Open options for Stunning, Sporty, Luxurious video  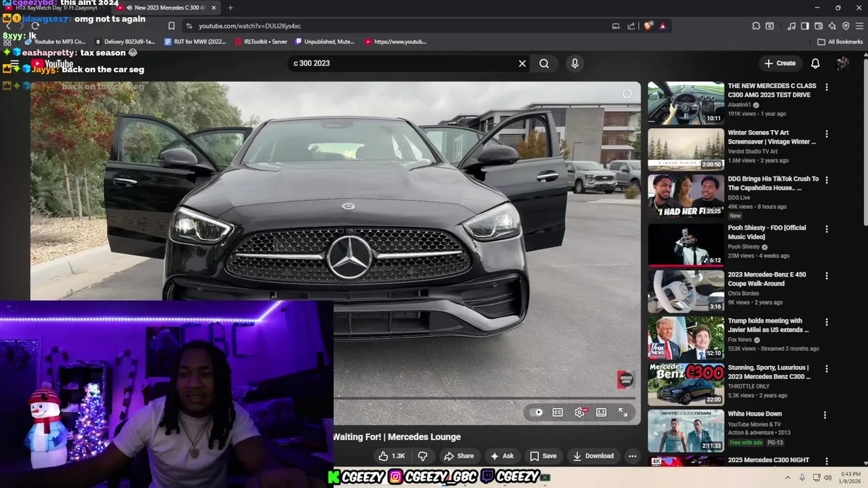click(x=826, y=369)
